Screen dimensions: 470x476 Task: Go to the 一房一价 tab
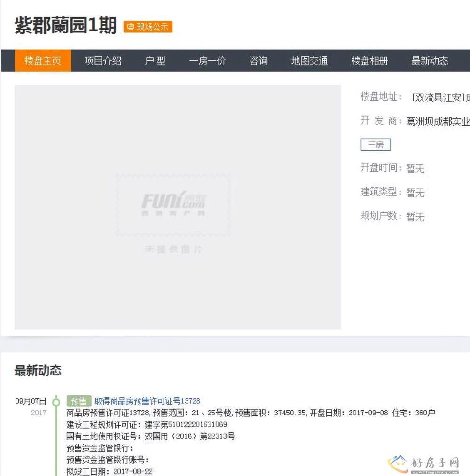(x=207, y=61)
